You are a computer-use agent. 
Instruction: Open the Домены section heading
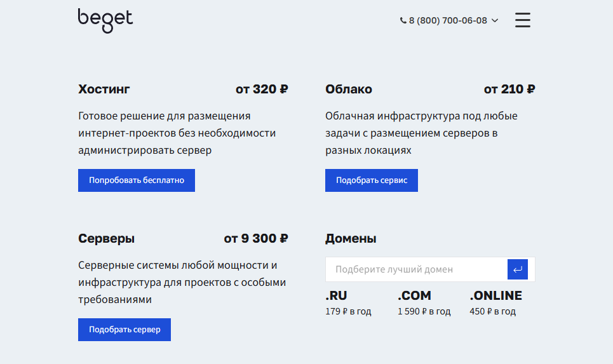[x=351, y=239]
